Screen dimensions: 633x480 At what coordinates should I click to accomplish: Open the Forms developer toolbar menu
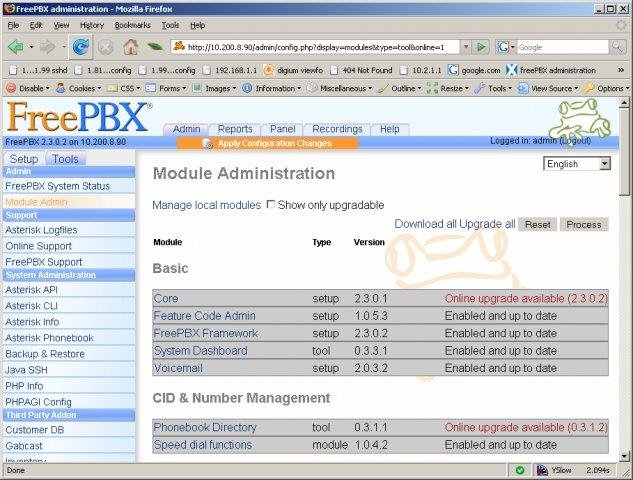pos(166,88)
